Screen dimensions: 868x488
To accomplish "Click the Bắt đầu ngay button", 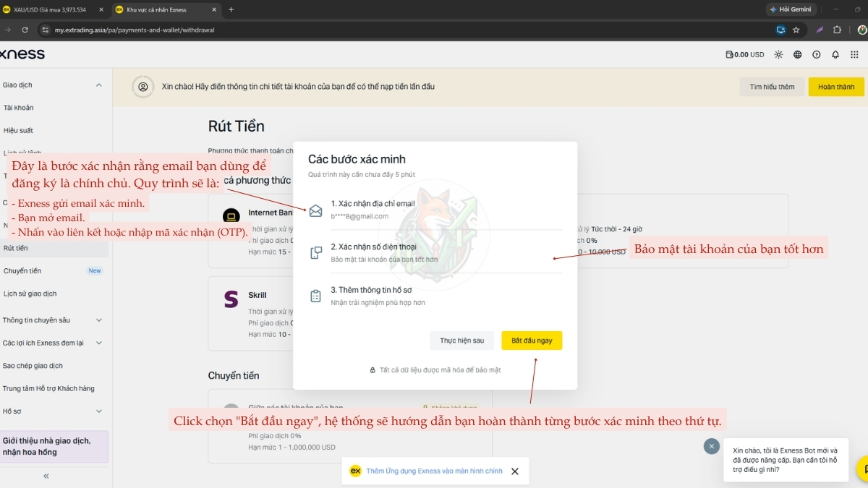I will (x=532, y=341).
